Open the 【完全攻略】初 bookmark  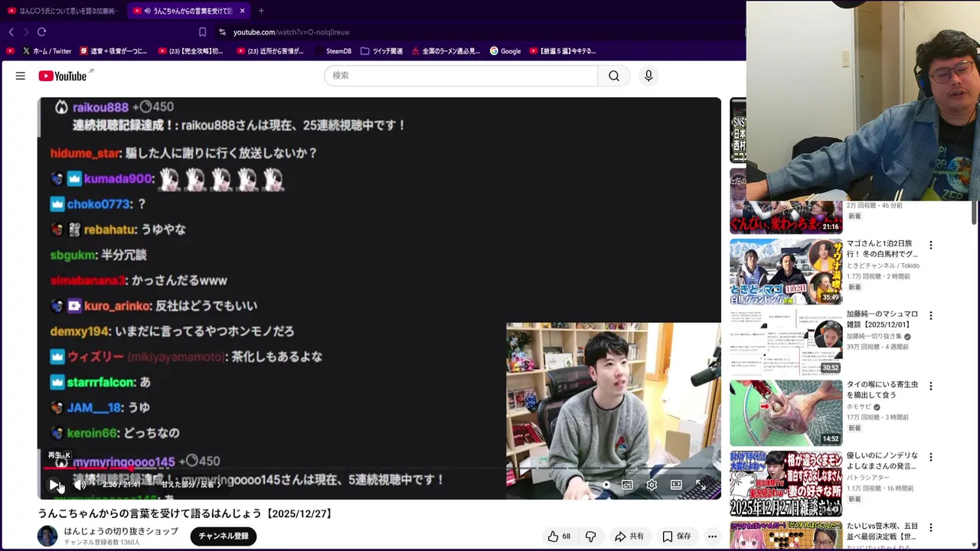tap(191, 51)
